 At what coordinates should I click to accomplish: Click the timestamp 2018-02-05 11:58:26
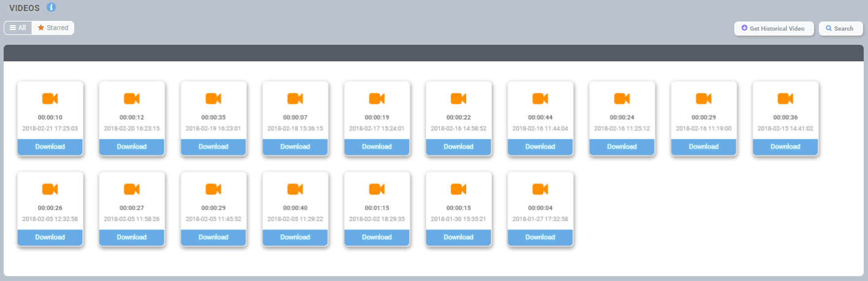[x=132, y=219]
